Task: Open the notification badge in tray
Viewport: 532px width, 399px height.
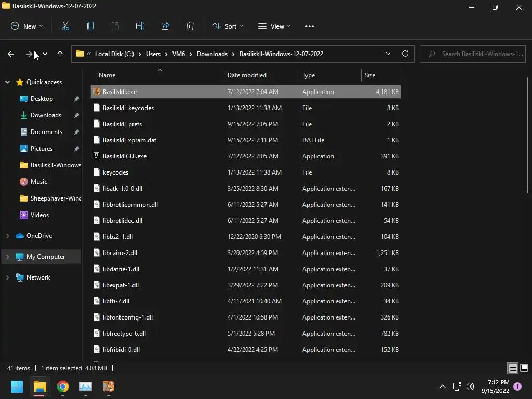Action: [x=517, y=387]
